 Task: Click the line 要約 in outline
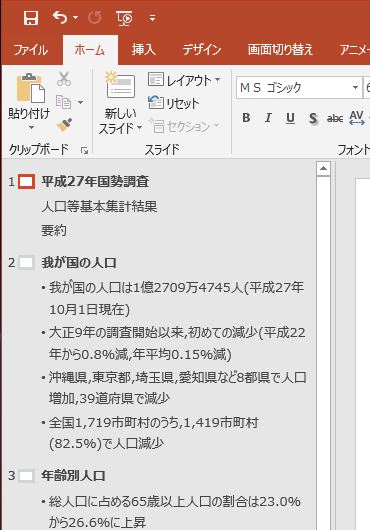click(54, 231)
